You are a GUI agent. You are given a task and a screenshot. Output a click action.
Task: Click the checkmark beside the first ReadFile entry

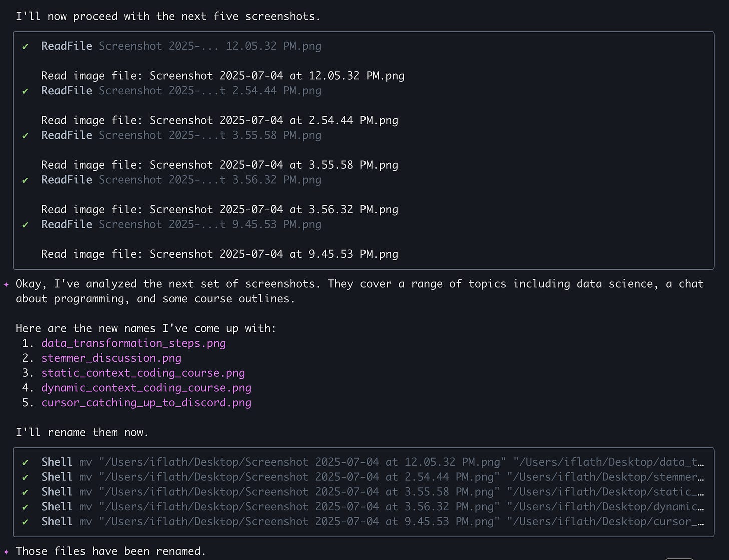(25, 46)
